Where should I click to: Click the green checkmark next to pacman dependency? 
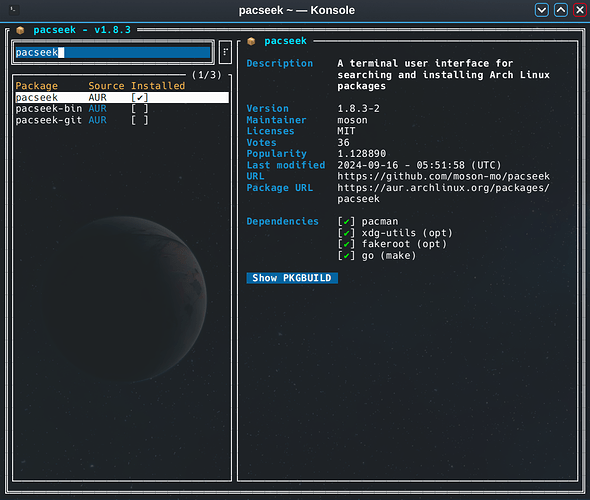pos(346,222)
